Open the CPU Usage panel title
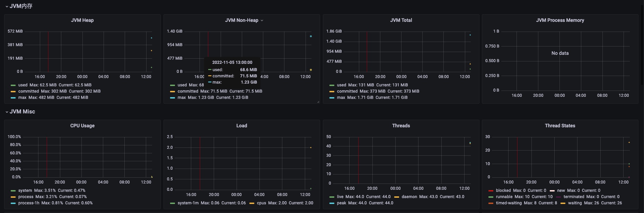This screenshot has height=213, width=644. click(x=82, y=126)
